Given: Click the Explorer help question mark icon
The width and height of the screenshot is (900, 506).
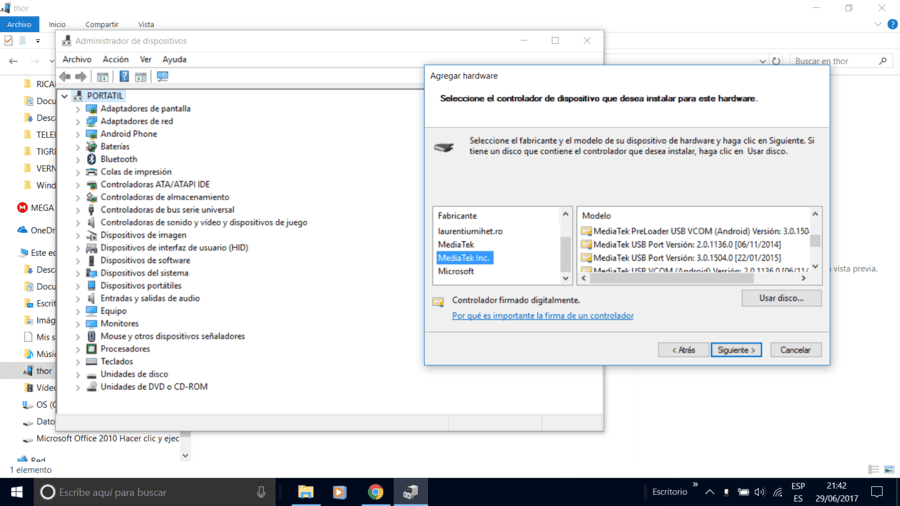Looking at the screenshot, I should pyautogui.click(x=893, y=24).
